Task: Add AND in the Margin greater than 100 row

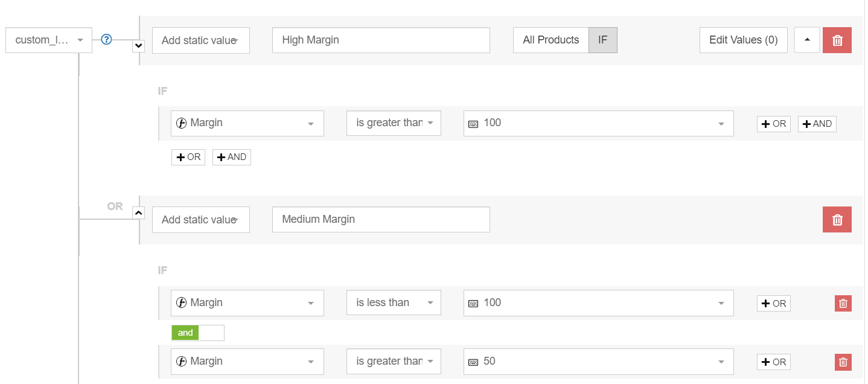Action: pyautogui.click(x=817, y=124)
